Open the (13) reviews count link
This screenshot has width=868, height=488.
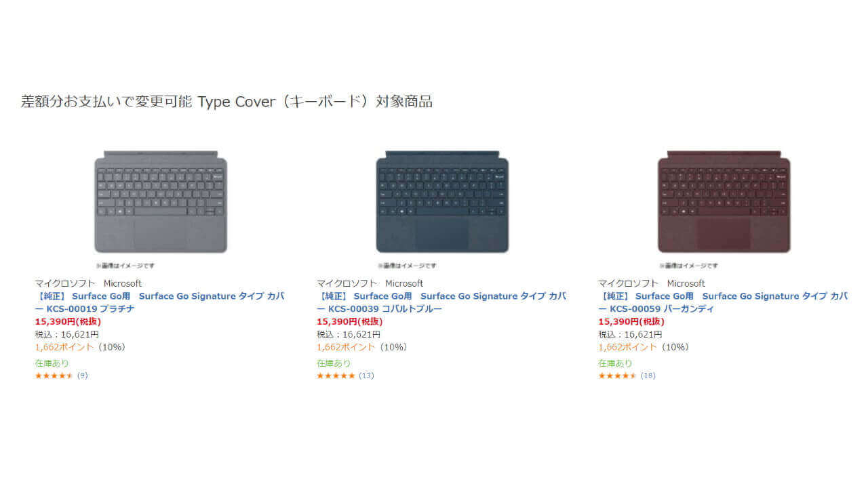coord(366,375)
